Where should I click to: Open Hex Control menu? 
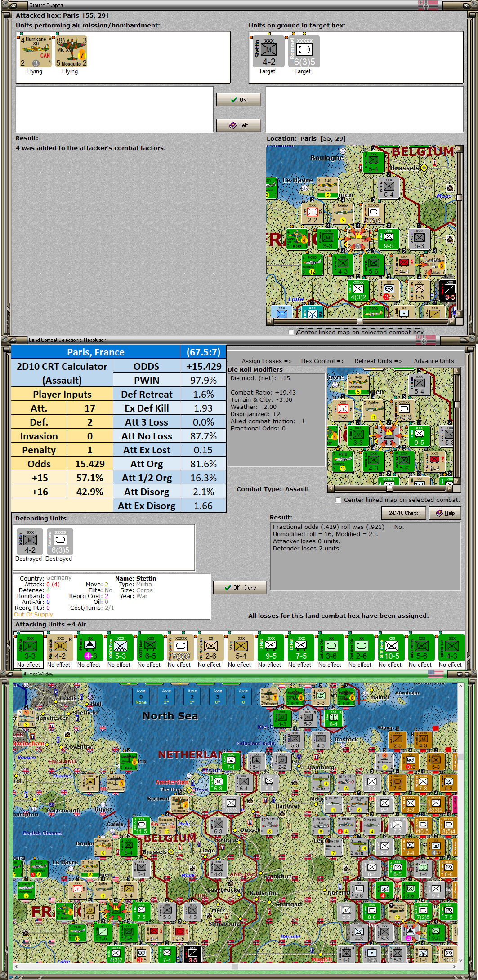pos(322,361)
